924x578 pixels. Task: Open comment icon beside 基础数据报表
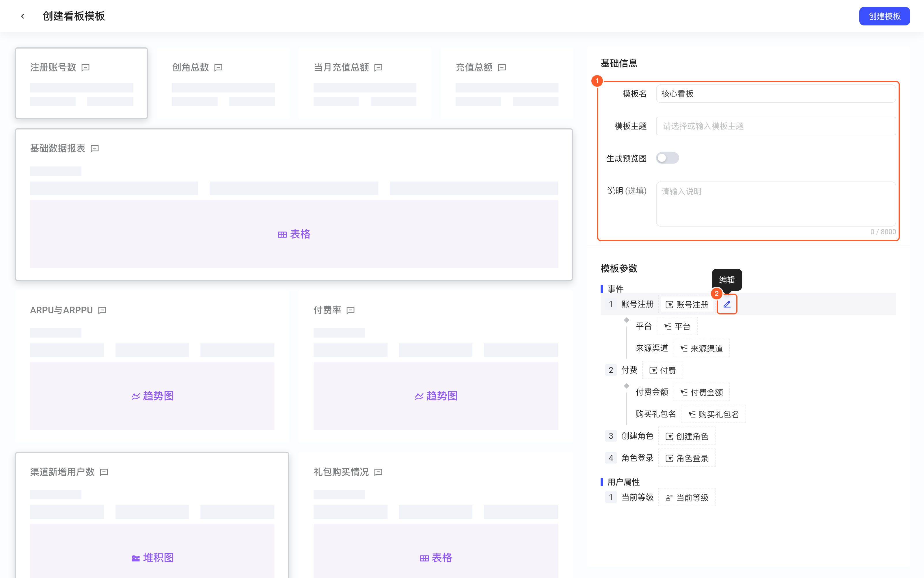(95, 148)
